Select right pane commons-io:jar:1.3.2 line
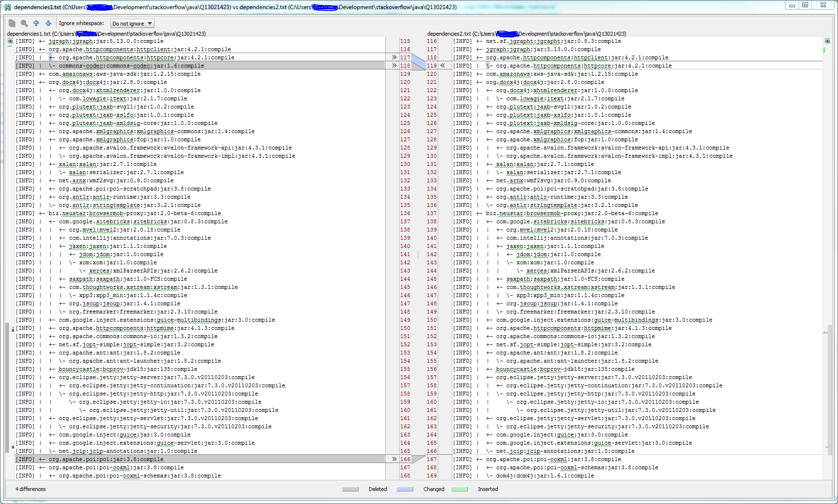 [x=637, y=336]
